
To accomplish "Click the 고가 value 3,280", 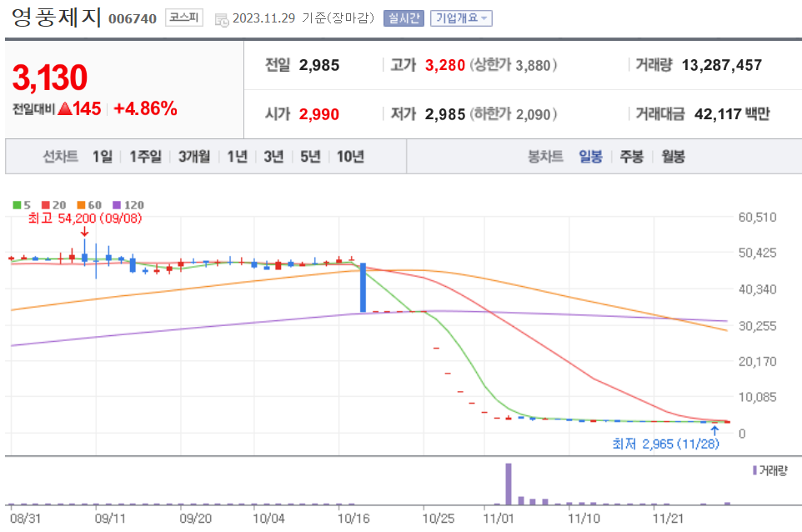I will [445, 66].
